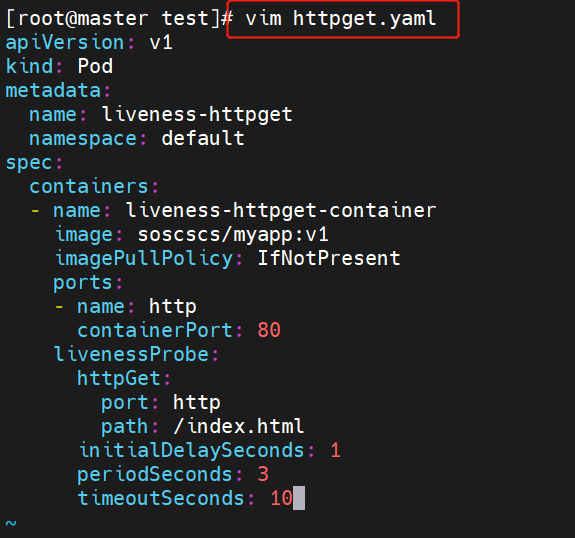Click the [root@master test]# shell prompt
Viewport: 575px width, 538px height.
click(x=120, y=19)
